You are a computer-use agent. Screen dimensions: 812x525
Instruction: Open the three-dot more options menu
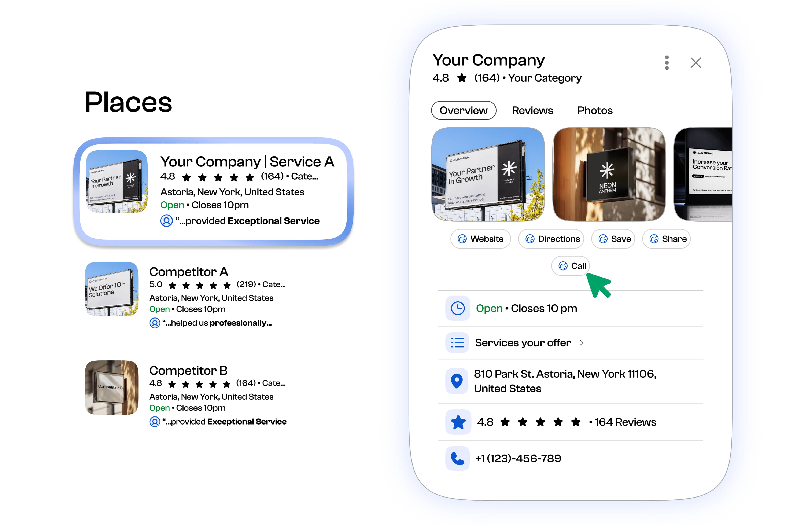click(x=667, y=63)
